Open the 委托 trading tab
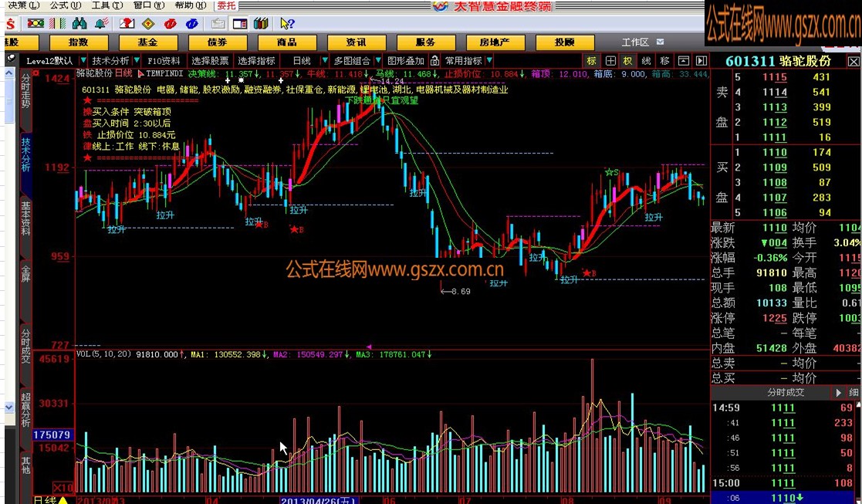This screenshot has width=862, height=504. pyautogui.click(x=226, y=5)
